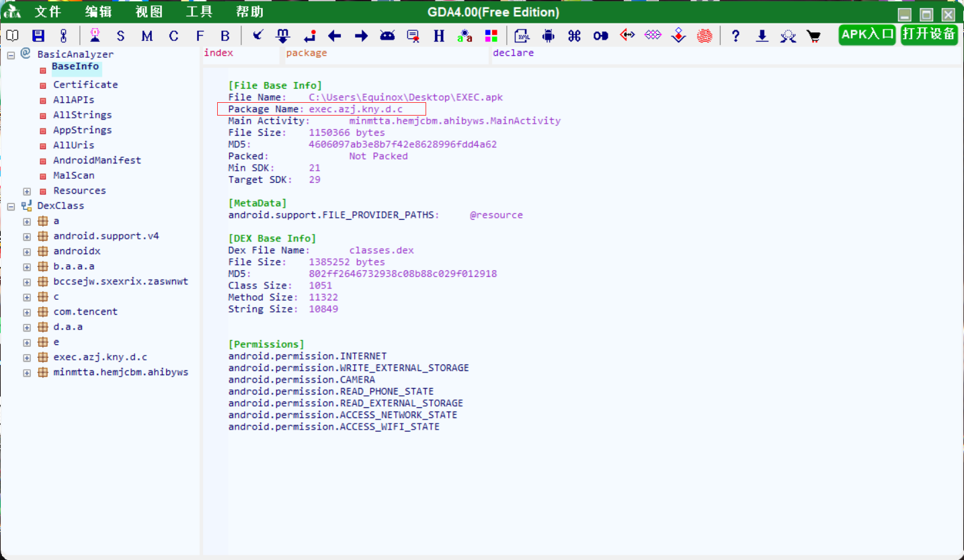Viewport: 964px width, 560px height.
Task: Click the download arrow icon
Action: 762,36
